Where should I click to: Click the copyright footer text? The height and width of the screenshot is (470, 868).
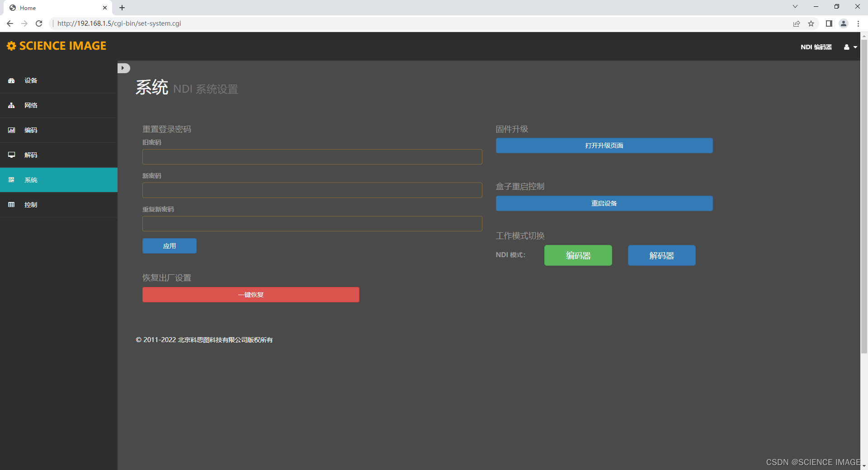(x=204, y=340)
